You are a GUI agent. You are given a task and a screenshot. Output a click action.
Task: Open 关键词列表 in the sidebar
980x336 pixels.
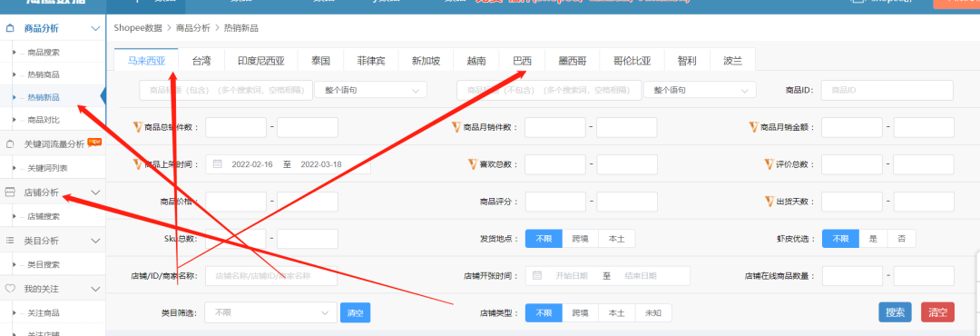pos(47,168)
